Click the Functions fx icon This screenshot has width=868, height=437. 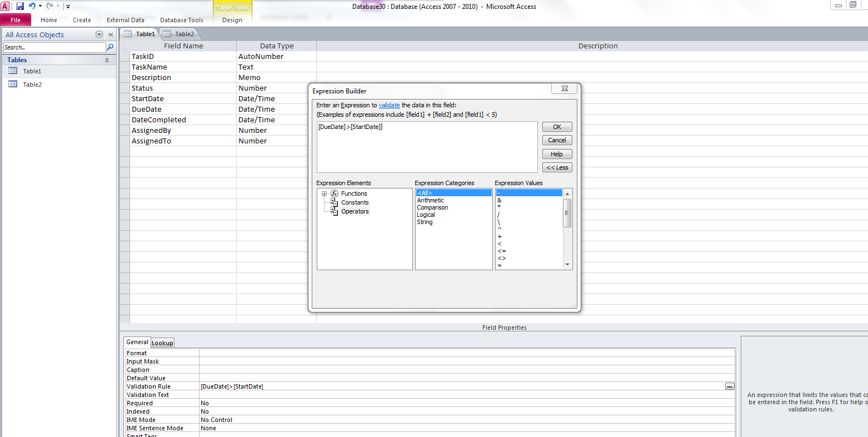click(x=335, y=193)
